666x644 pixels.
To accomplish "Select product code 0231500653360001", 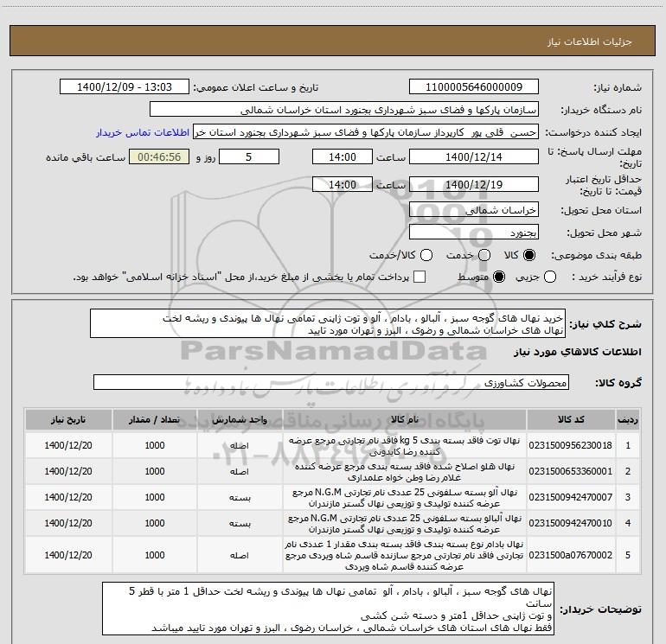I will 571,471.
